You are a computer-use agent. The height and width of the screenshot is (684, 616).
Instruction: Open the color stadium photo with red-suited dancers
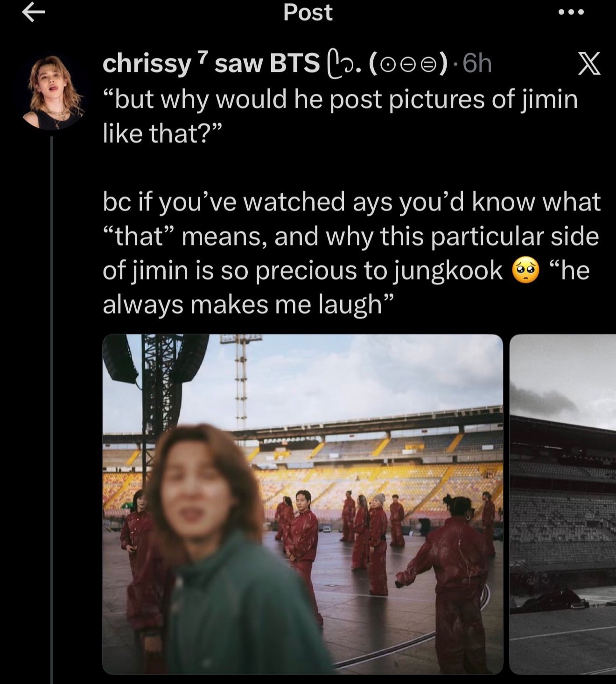(302, 504)
